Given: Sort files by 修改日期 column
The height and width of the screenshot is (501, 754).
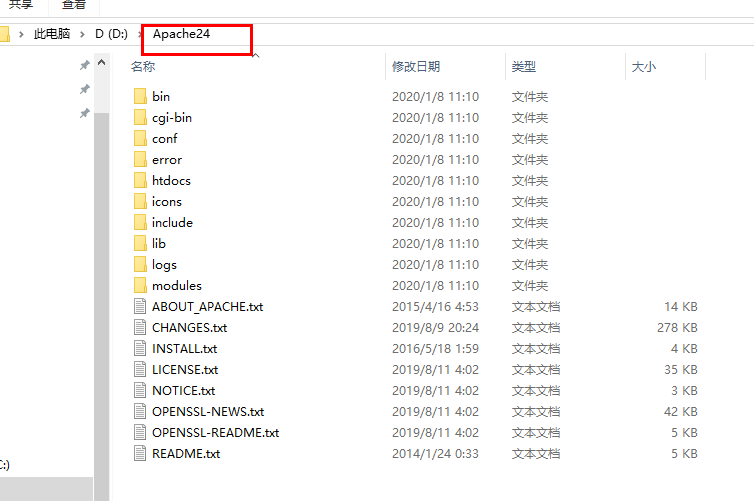Looking at the screenshot, I should 416,66.
